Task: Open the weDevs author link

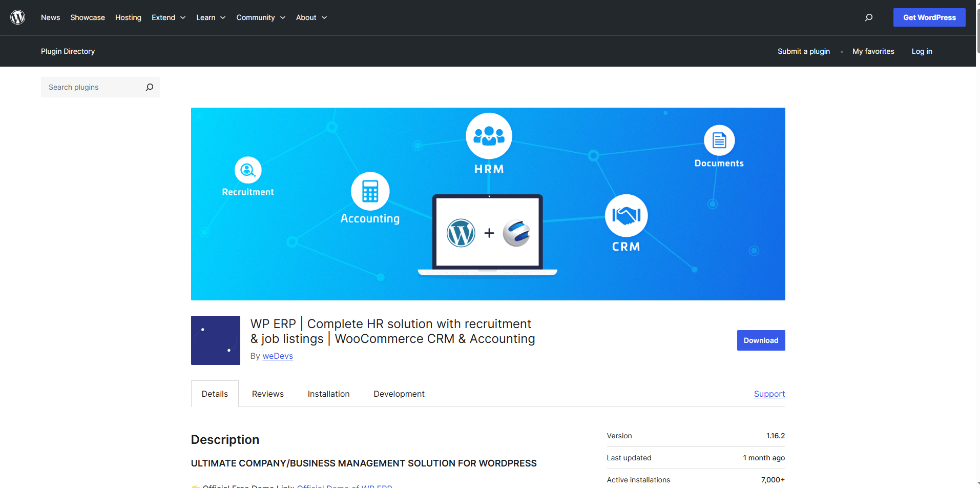Action: (278, 356)
